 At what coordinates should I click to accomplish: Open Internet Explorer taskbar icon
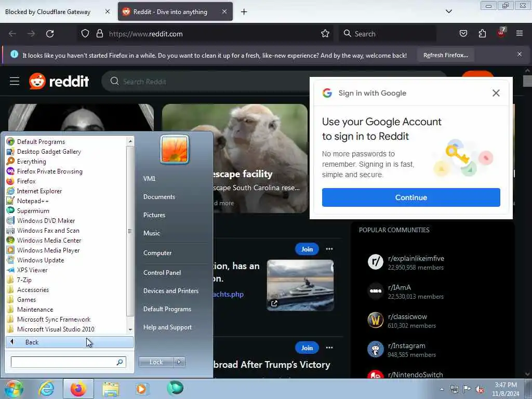[x=46, y=389]
